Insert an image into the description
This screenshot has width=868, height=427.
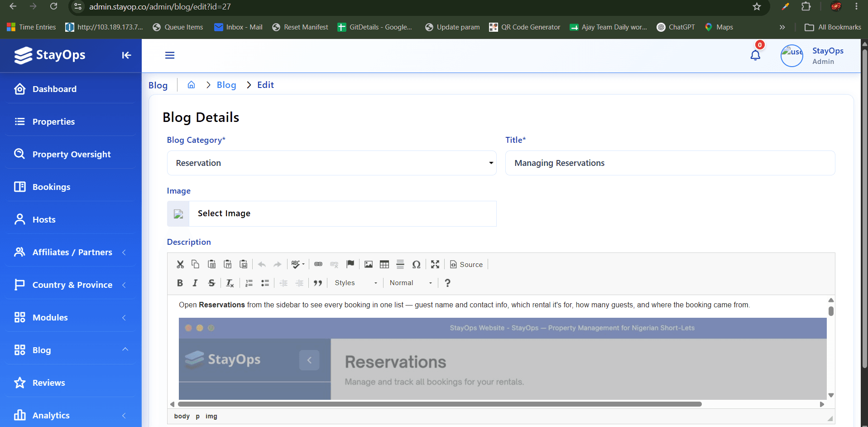[369, 264]
